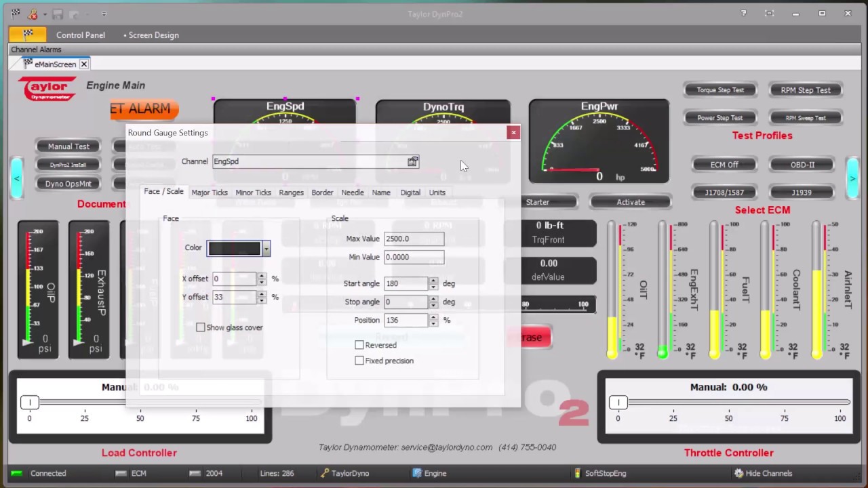Click the Max Value field showing 2500.0
This screenshot has width=868, height=488.
tap(414, 239)
